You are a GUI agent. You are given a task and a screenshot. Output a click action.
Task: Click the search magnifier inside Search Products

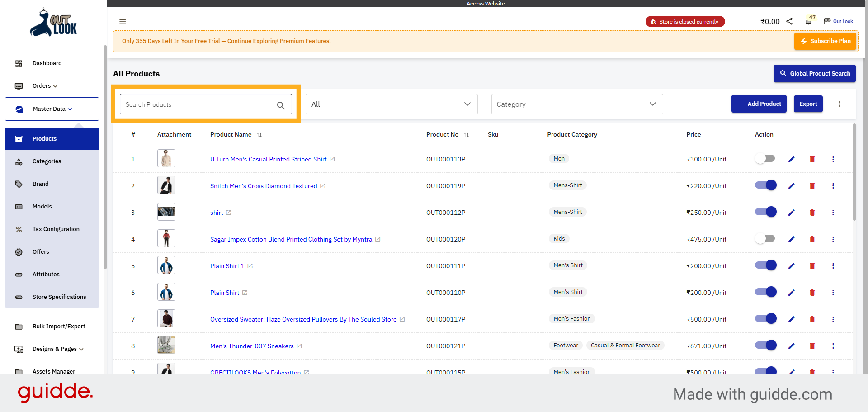(281, 104)
